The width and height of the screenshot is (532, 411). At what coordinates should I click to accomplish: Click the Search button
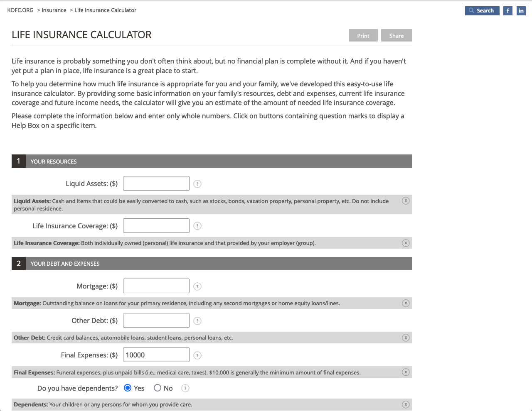point(482,11)
